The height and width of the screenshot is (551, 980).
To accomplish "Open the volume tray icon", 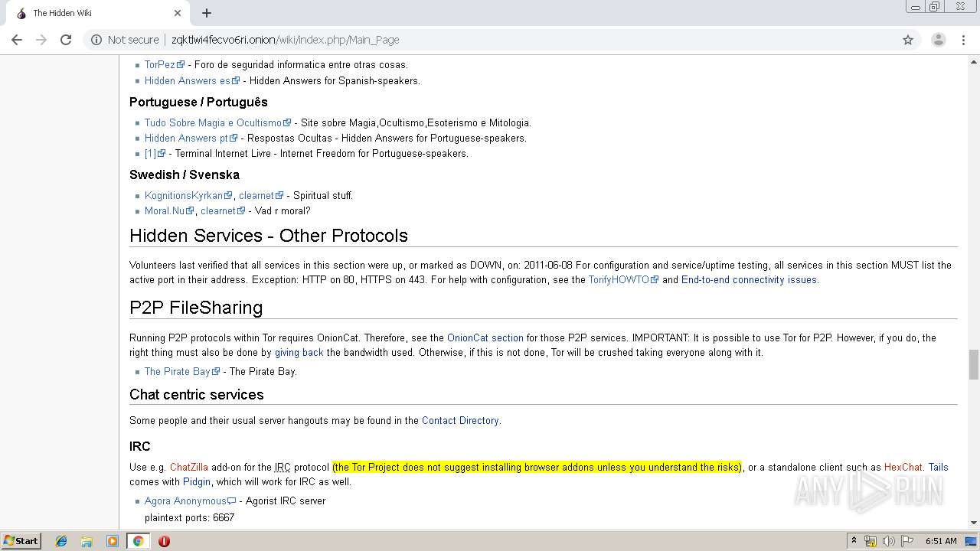I will [889, 541].
